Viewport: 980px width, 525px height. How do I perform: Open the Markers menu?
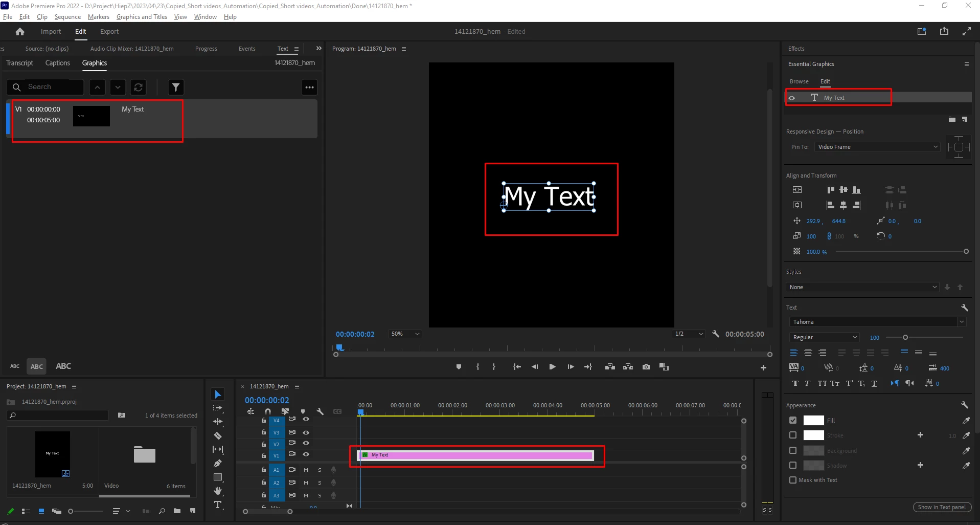point(99,17)
